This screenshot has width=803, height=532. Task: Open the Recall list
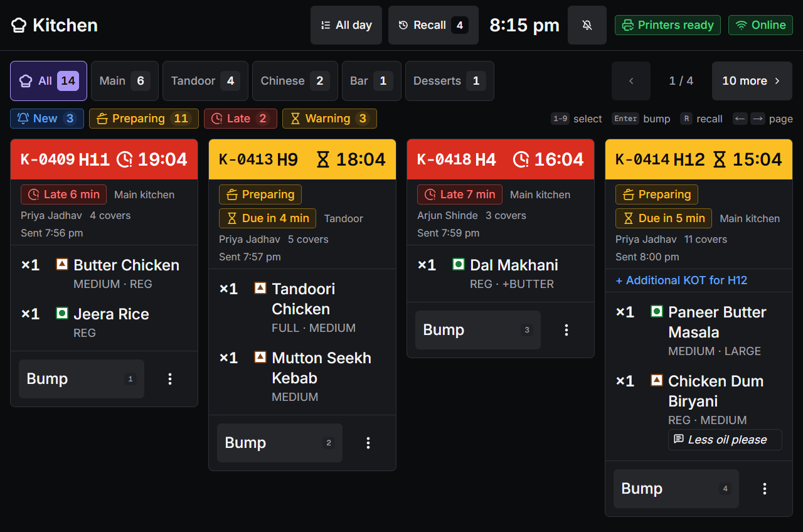(x=433, y=25)
